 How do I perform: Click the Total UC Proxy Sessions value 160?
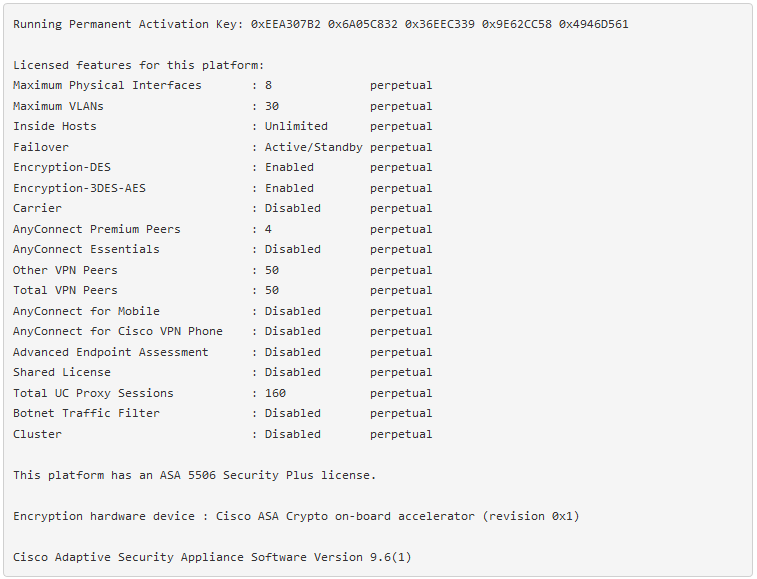point(275,394)
